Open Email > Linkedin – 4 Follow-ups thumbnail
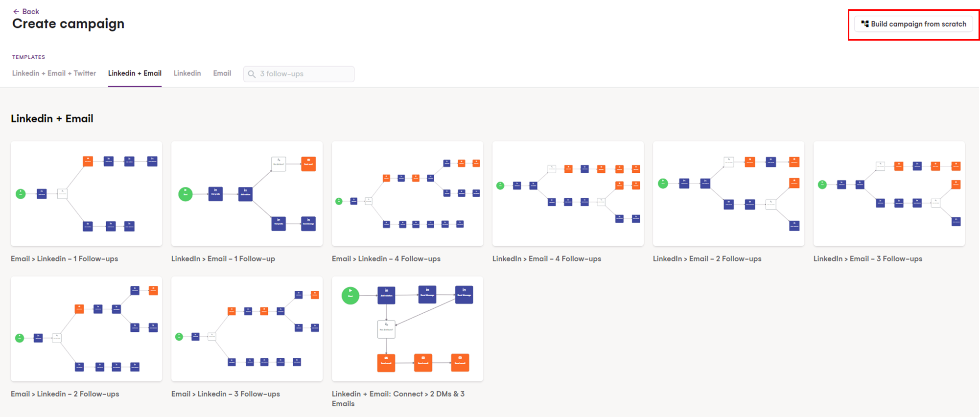This screenshot has width=980, height=417. (x=408, y=194)
